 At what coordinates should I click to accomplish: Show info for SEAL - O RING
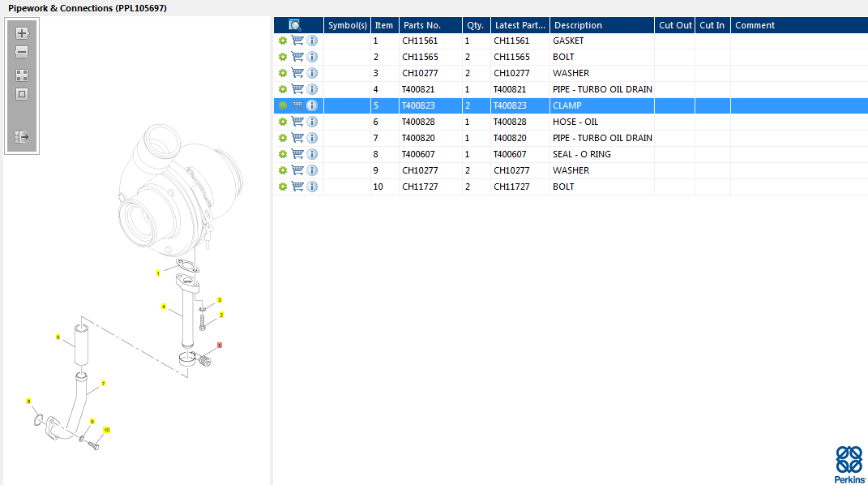click(x=312, y=154)
